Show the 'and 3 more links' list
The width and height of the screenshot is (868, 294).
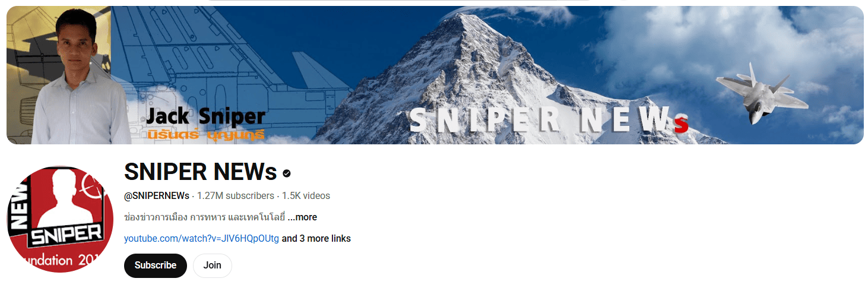click(x=316, y=239)
